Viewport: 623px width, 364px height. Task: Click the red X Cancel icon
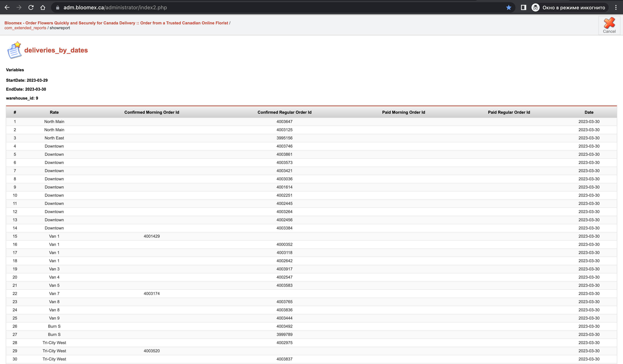(609, 23)
